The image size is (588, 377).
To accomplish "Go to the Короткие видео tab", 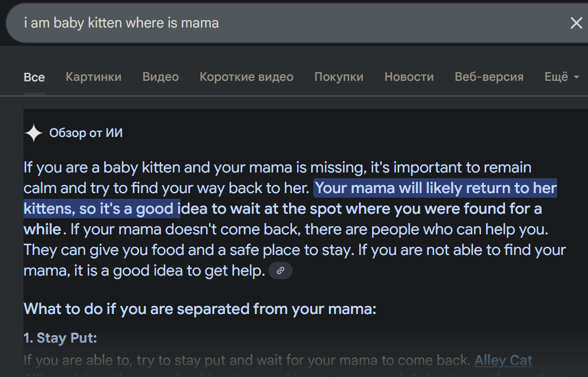I will click(246, 77).
